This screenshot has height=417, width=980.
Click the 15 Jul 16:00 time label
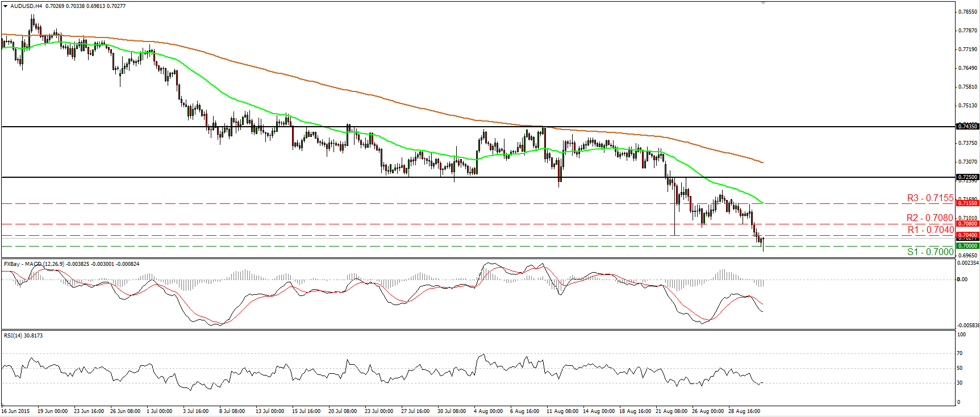point(306,411)
